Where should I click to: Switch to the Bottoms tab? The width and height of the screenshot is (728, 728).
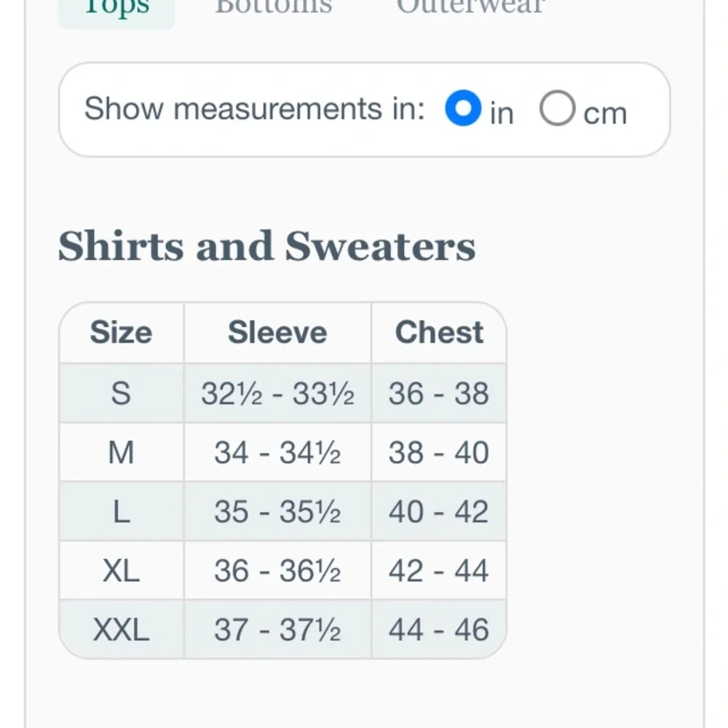click(x=273, y=7)
